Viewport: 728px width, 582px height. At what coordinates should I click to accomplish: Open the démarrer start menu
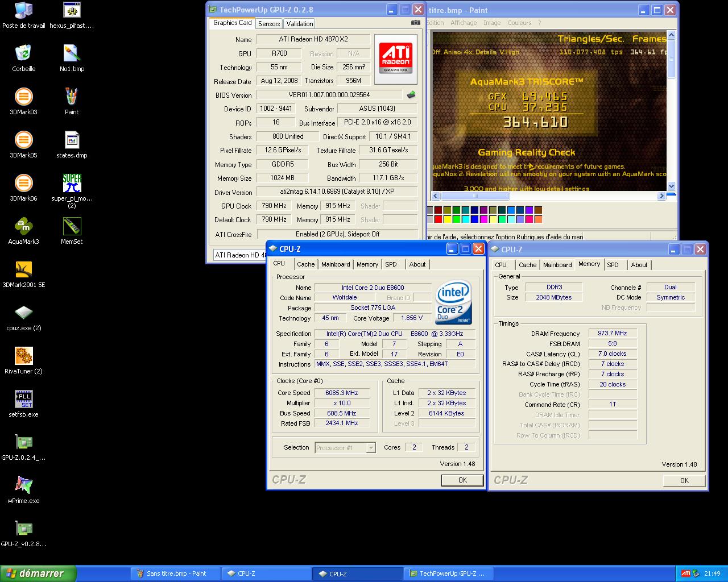[x=38, y=573]
